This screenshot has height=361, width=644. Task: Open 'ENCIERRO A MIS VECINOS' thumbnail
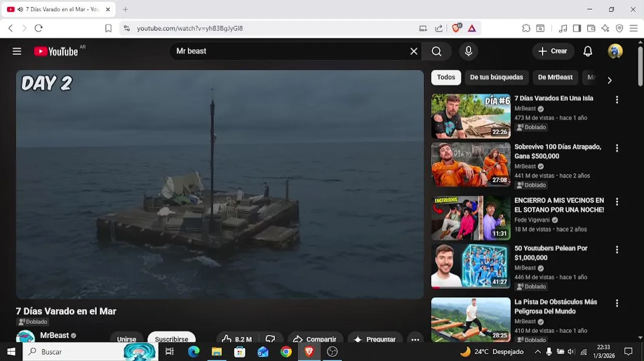coord(471,218)
